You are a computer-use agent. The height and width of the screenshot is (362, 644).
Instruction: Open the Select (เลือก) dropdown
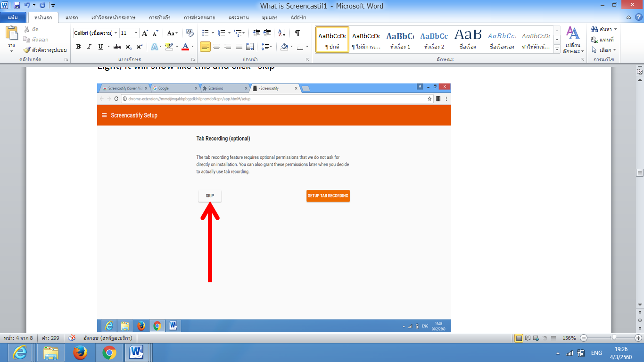click(x=604, y=50)
